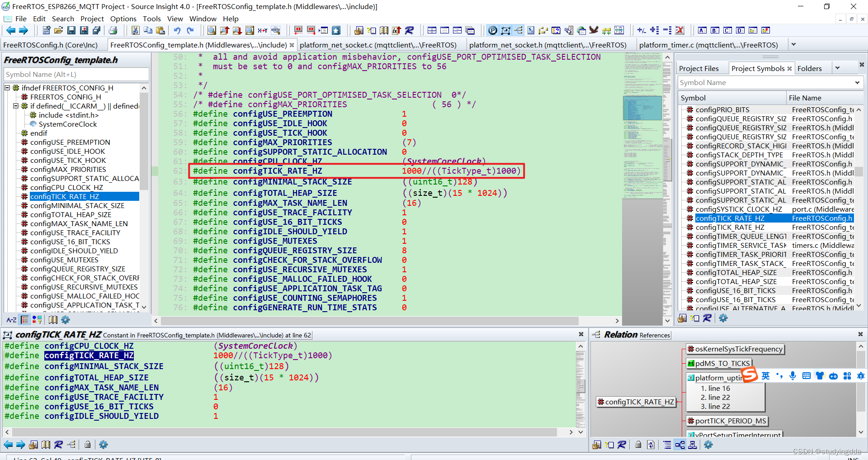Image resolution: width=868 pixels, height=460 pixels.
Task: Click the Symbol Name (Alt+L) search field
Action: (76, 74)
